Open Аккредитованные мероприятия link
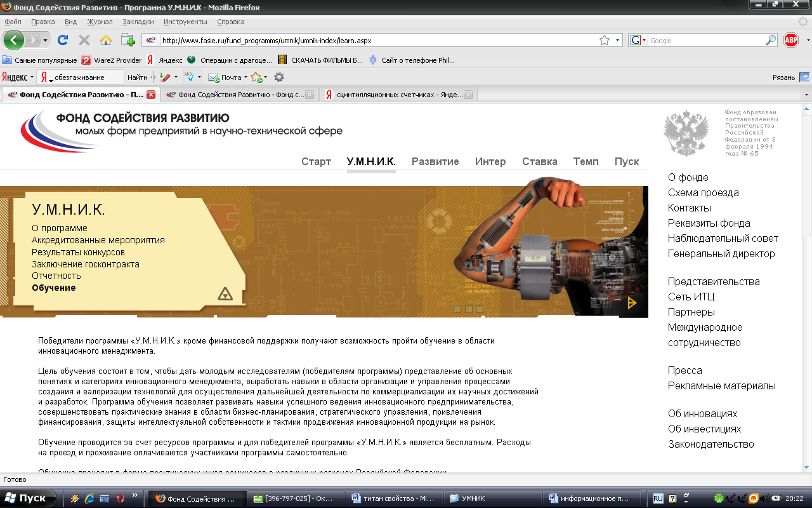The width and height of the screenshot is (812, 508). [x=98, y=240]
